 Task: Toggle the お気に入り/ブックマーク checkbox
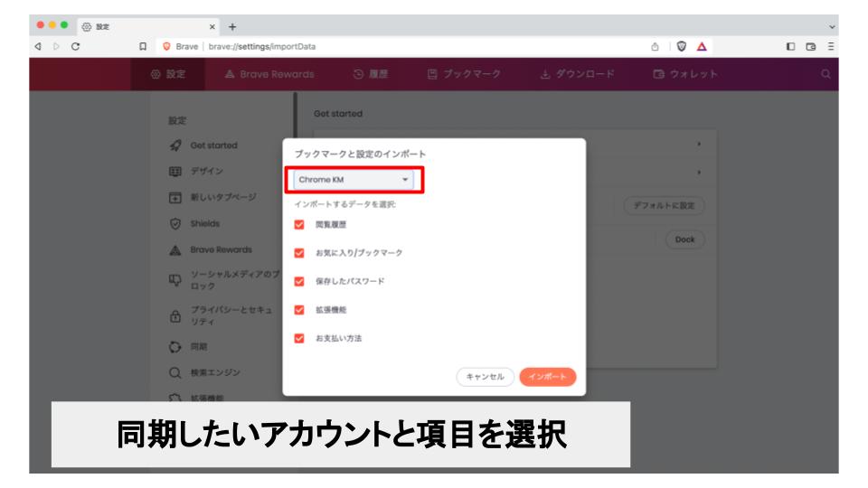pos(299,253)
